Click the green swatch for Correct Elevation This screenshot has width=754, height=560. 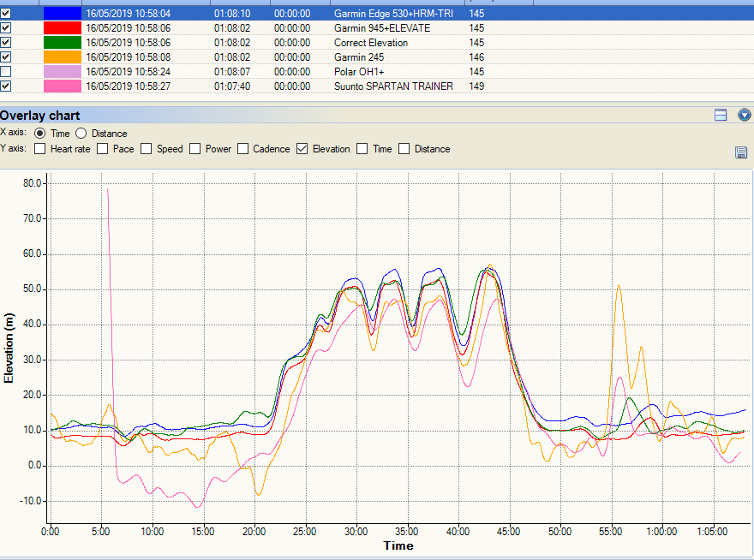point(62,42)
